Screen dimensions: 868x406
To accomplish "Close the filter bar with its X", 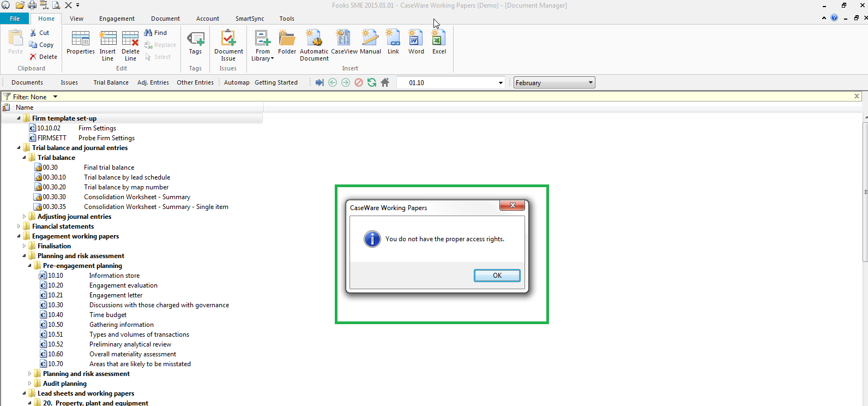I will click(x=857, y=96).
